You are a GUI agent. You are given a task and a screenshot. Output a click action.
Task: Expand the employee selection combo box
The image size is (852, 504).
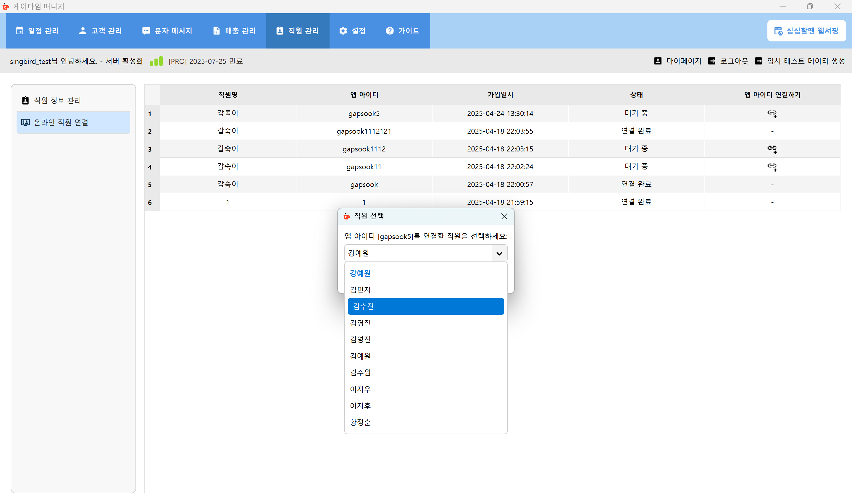499,253
